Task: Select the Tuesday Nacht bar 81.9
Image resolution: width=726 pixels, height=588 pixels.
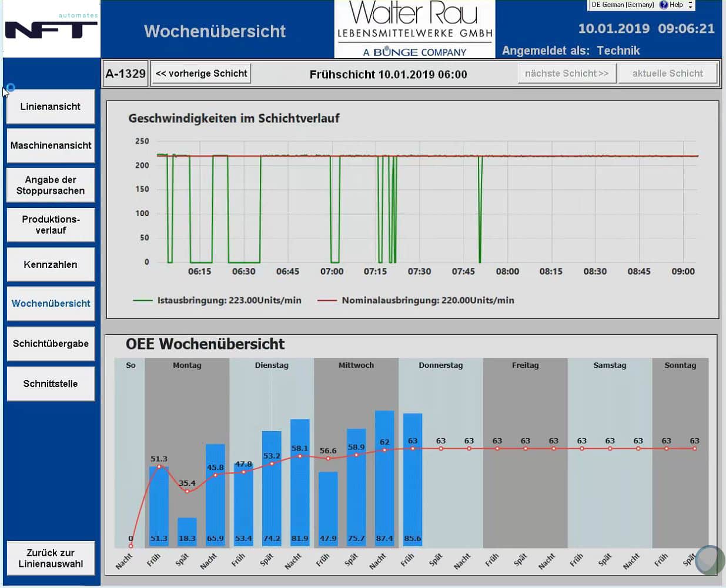Action: click(300, 483)
